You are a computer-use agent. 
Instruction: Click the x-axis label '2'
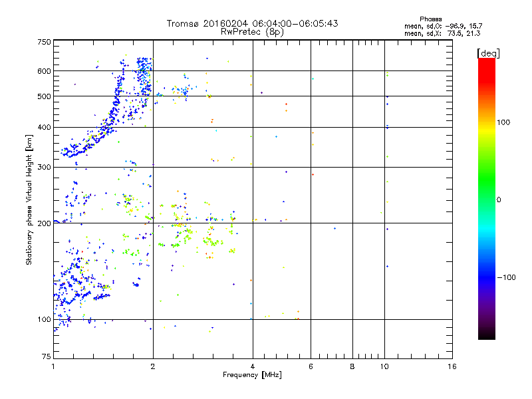(153, 366)
